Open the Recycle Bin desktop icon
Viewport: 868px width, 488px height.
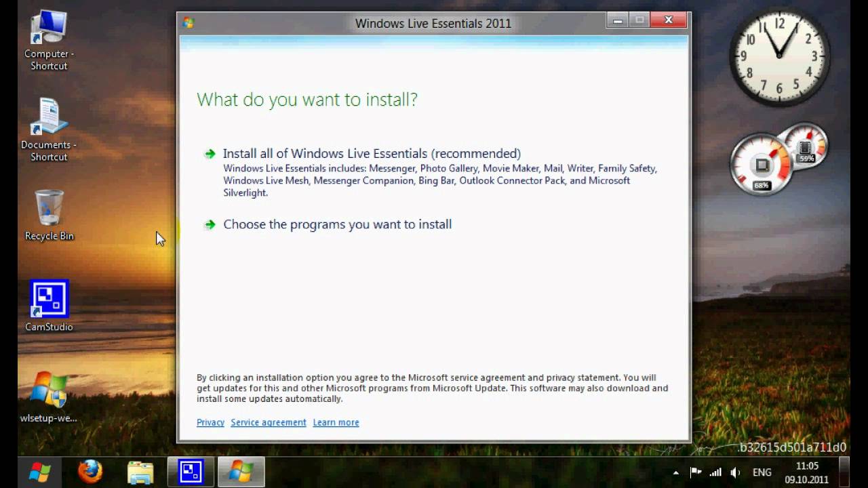click(x=49, y=215)
